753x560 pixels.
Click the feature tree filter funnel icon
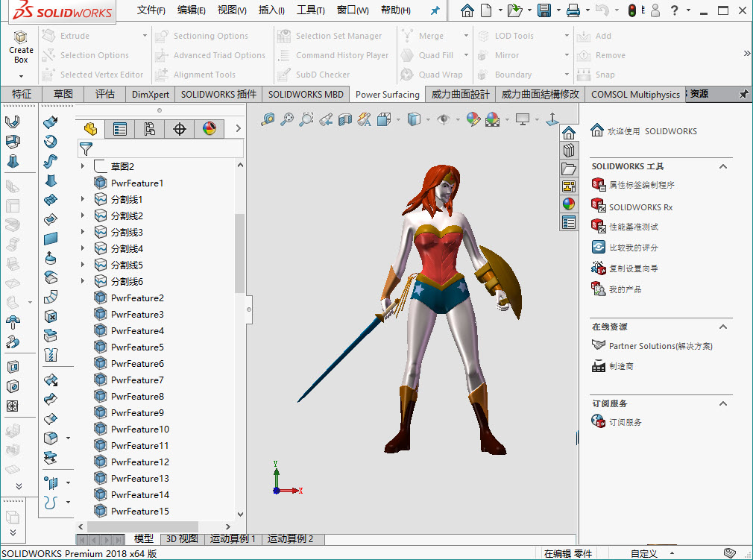click(x=86, y=149)
